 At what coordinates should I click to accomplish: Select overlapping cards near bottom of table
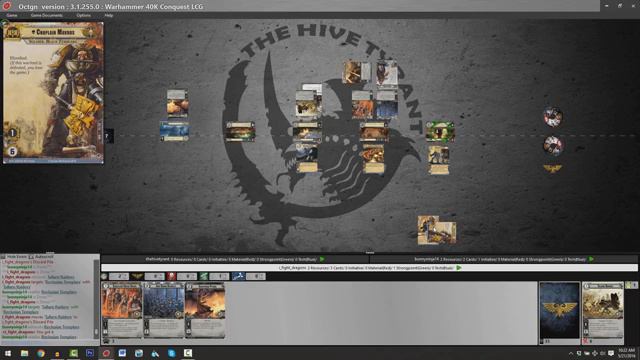tap(437, 230)
